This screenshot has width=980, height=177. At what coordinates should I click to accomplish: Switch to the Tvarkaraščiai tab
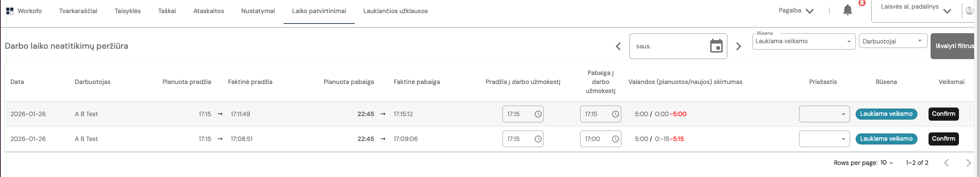tap(78, 11)
